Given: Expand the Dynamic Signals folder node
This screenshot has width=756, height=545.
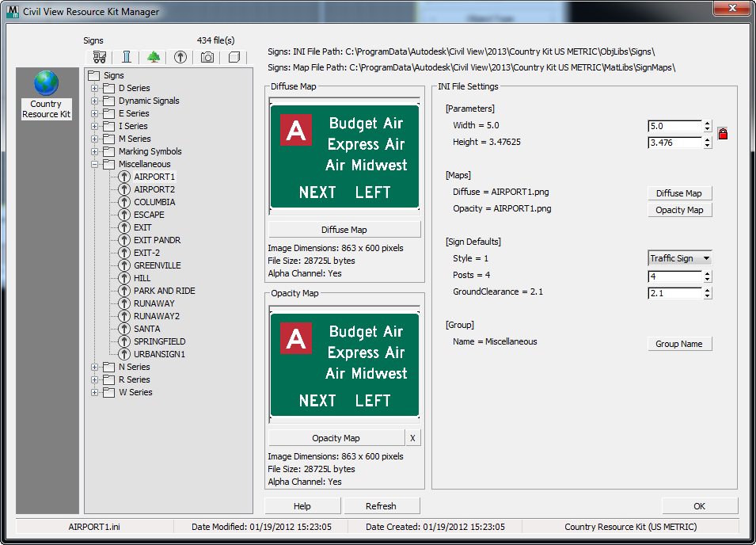Looking at the screenshot, I should tap(94, 101).
